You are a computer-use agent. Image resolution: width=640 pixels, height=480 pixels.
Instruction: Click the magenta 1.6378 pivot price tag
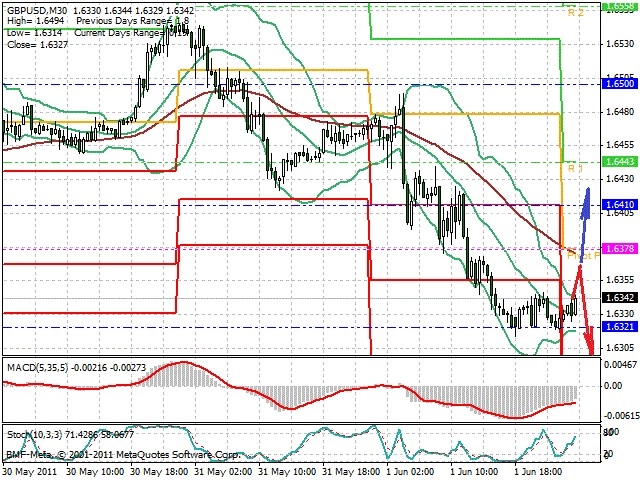click(x=620, y=248)
